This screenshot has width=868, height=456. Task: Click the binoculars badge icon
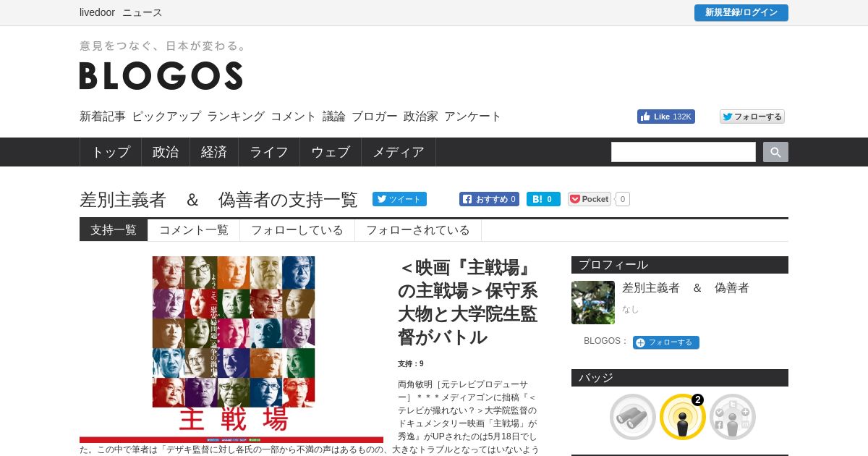[633, 417]
